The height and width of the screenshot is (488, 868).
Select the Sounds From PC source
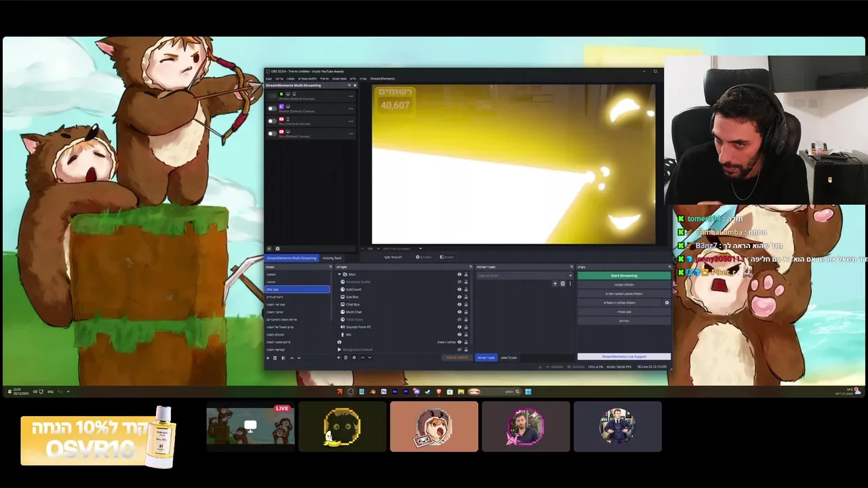403,327
